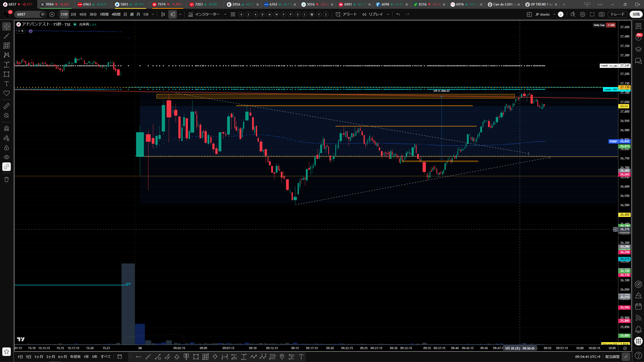Activate the ruler measure tool
This screenshot has width=644, height=362.
tap(7, 106)
